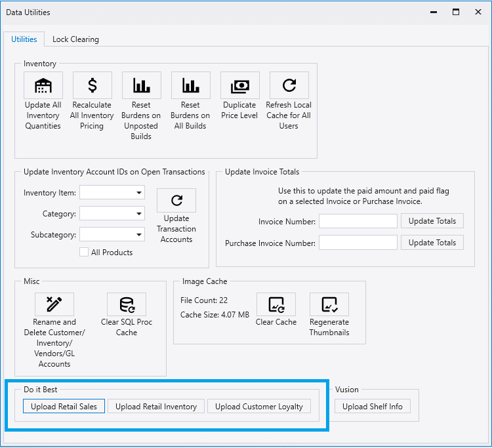Click the Upload Shelf Info button
This screenshot has height=448, width=492.
coord(373,406)
